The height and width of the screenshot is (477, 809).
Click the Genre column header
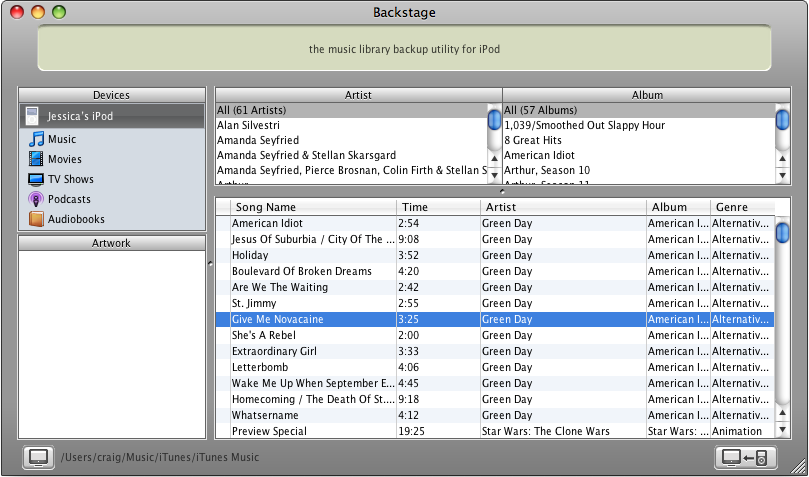point(740,207)
